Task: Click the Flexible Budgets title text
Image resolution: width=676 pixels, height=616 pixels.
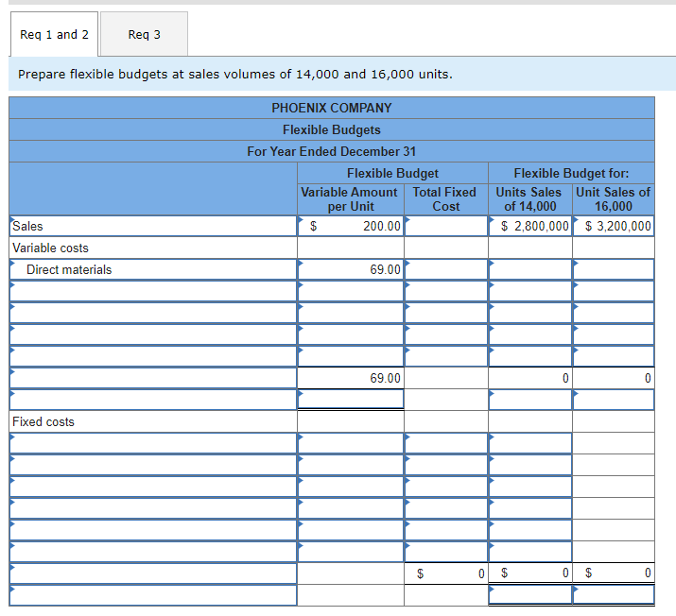Action: (332, 129)
